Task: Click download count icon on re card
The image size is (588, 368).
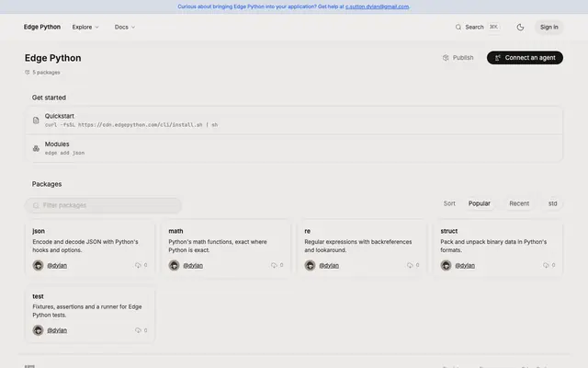Action: [x=410, y=265]
